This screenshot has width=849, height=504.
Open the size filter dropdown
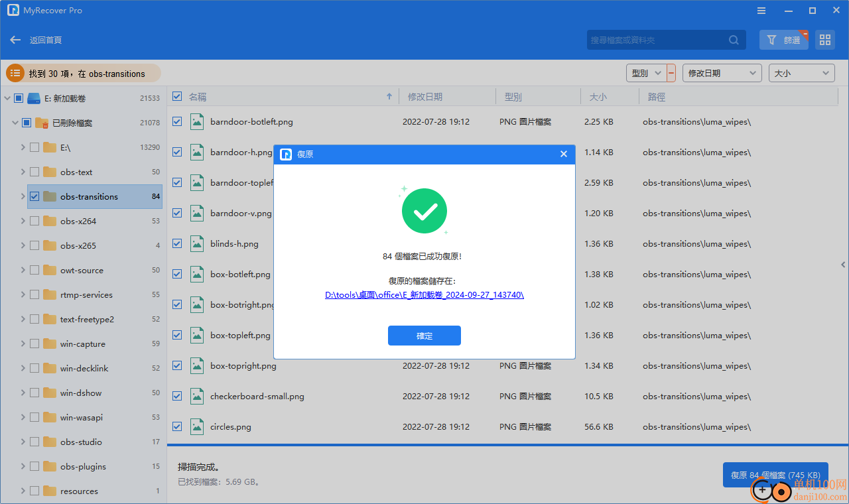(801, 73)
